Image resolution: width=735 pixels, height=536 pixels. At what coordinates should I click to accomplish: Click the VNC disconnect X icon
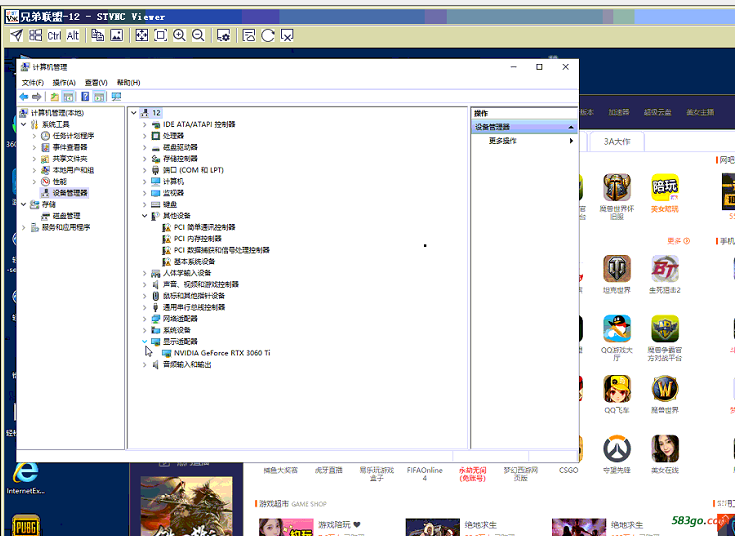coord(287,35)
